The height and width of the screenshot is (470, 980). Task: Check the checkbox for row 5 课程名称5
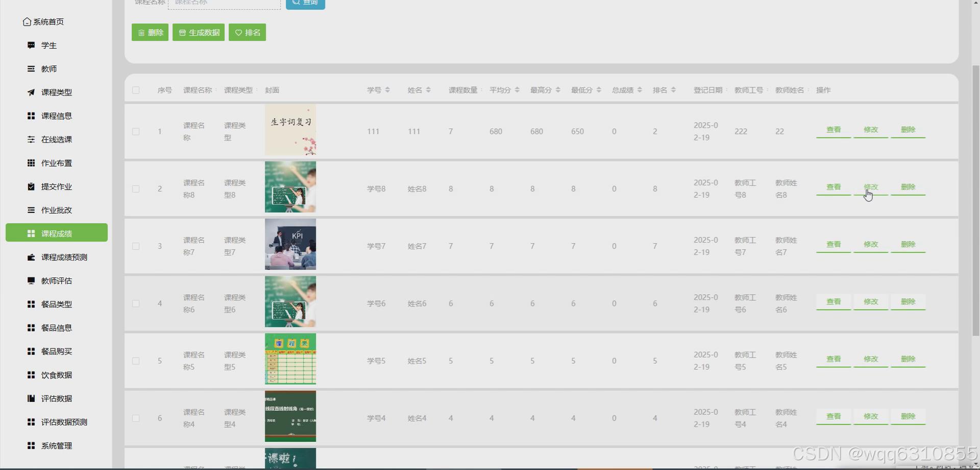136,361
